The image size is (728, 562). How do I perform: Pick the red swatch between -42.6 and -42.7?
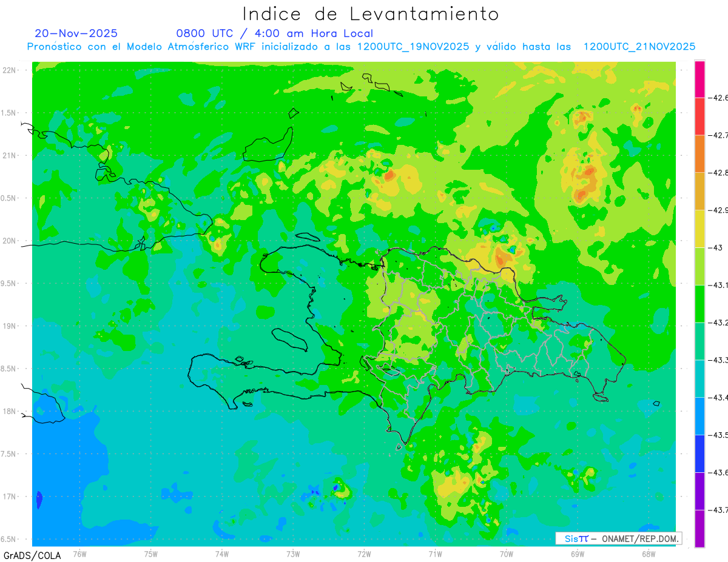pyautogui.click(x=699, y=116)
